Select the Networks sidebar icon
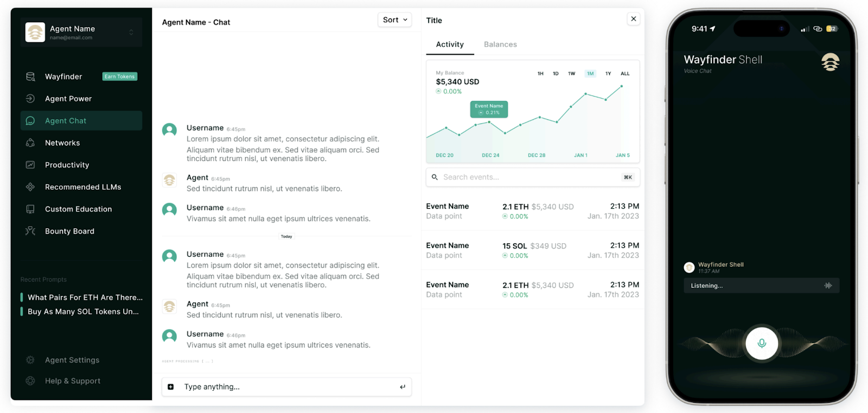Viewport: 868px width, 413px height. click(x=30, y=143)
